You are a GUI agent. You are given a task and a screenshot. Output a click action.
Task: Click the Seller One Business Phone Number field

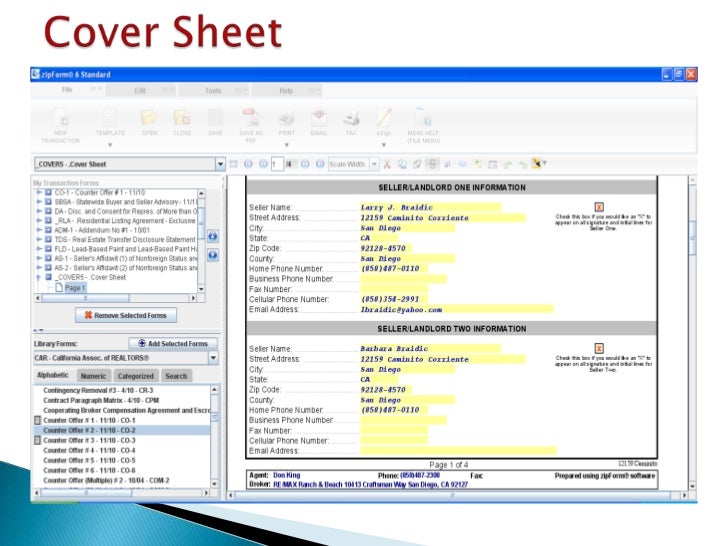[403, 279]
